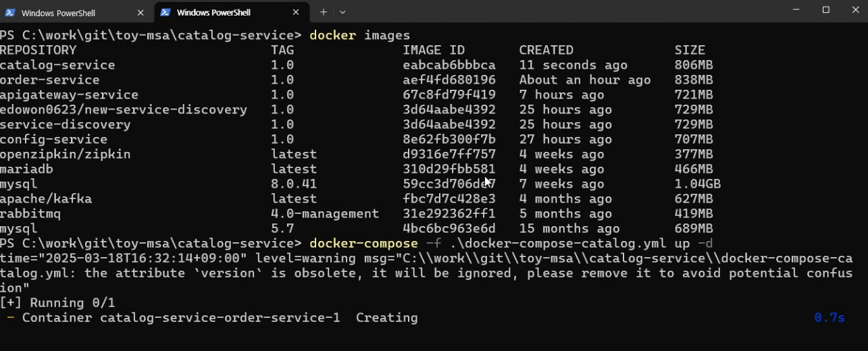Click the blue 0.7s elapsed time
Viewport: 868px width, 351px height.
[829, 318]
